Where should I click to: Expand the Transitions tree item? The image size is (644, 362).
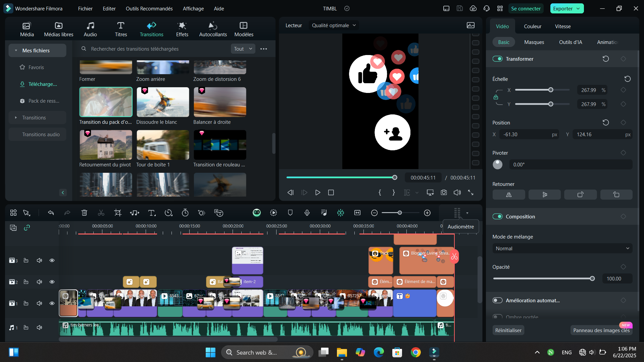click(16, 117)
